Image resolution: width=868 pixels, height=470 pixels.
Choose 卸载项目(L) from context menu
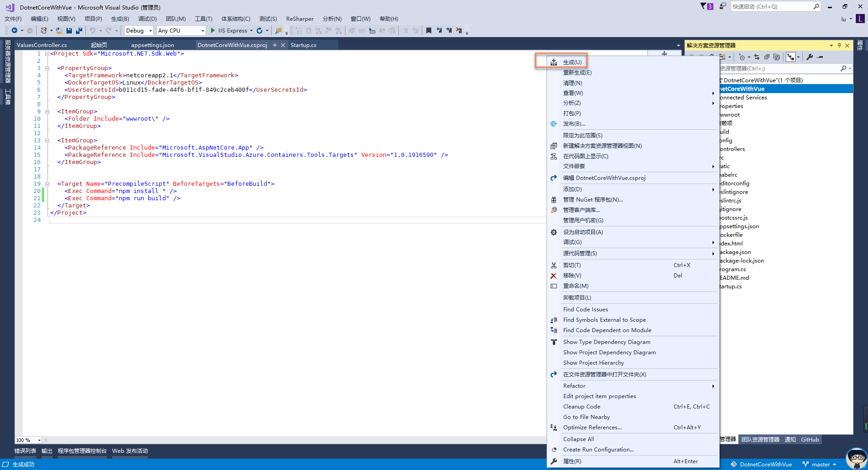[x=633, y=298]
